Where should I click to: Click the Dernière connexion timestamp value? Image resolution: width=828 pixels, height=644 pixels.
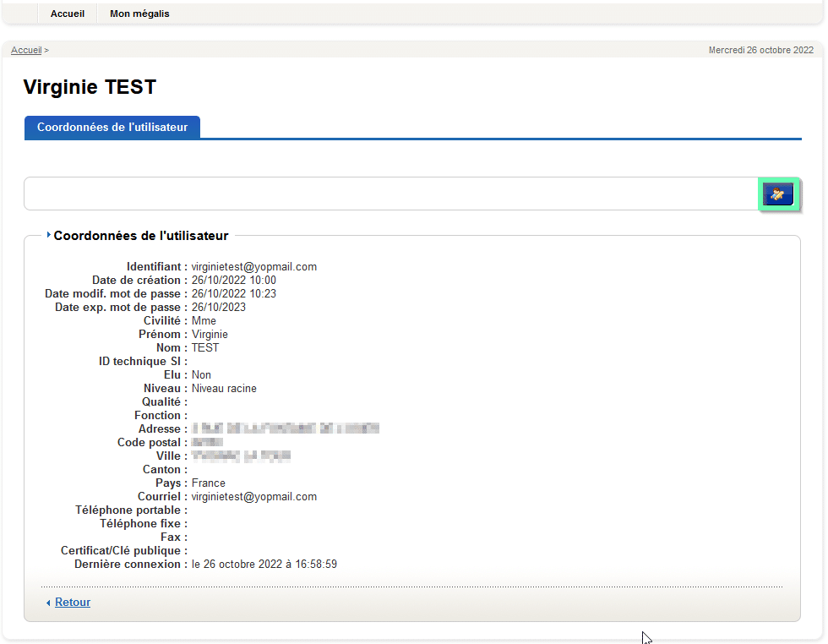pyautogui.click(x=264, y=565)
